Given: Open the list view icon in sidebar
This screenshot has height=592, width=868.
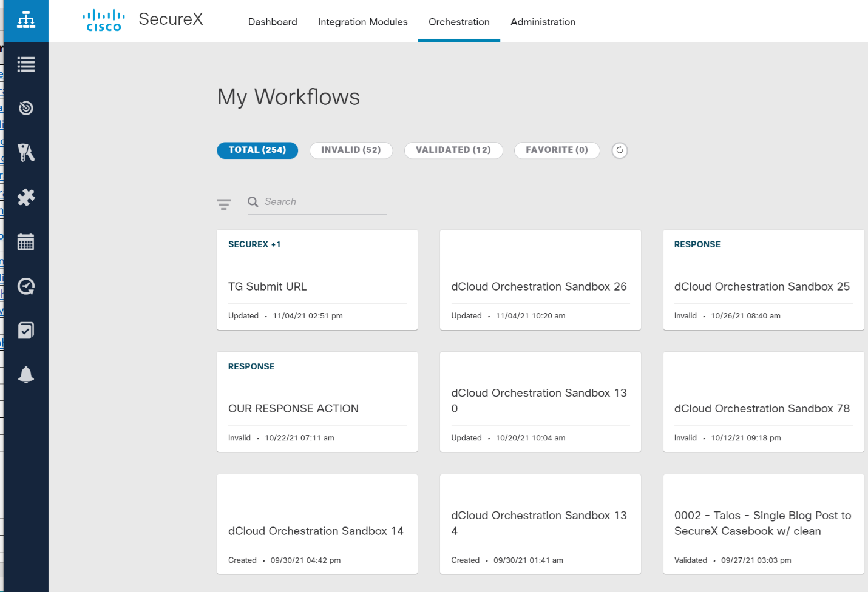Looking at the screenshot, I should click(x=26, y=64).
